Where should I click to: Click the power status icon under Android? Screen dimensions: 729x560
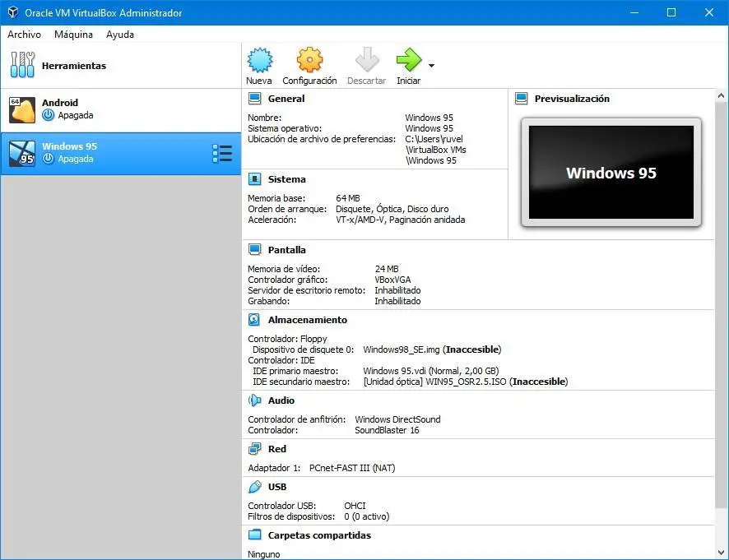pyautogui.click(x=48, y=115)
